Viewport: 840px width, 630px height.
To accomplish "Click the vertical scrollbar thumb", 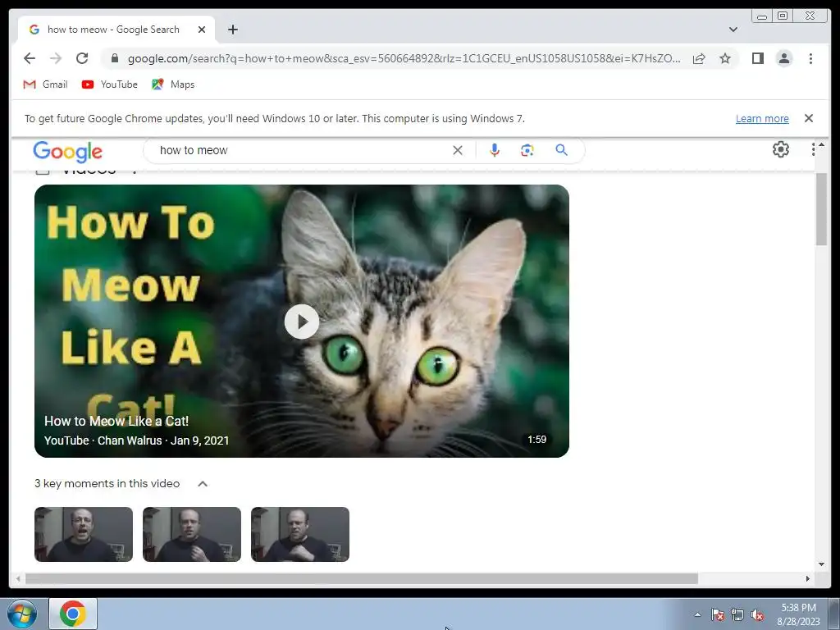I will pos(821,209).
